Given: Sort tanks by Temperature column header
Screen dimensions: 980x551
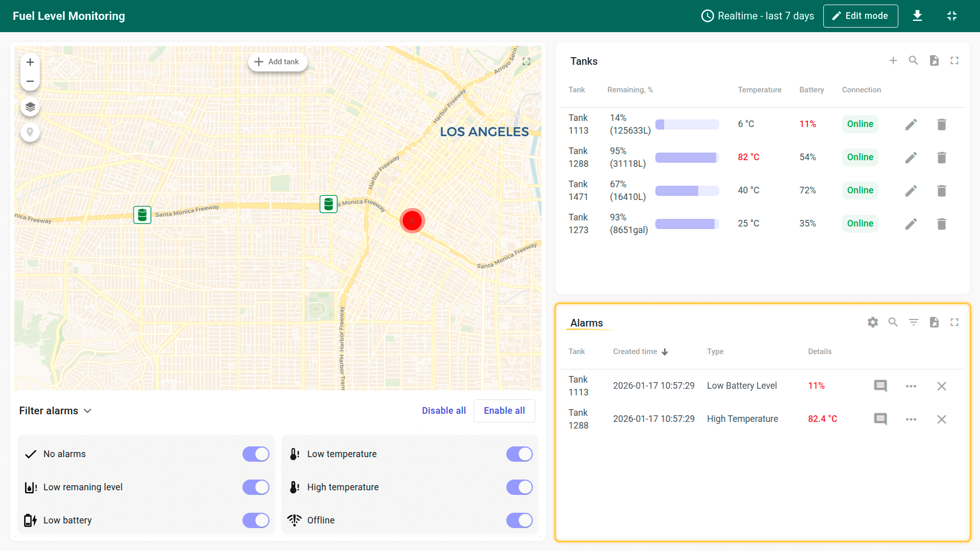Looking at the screenshot, I should click(x=759, y=90).
